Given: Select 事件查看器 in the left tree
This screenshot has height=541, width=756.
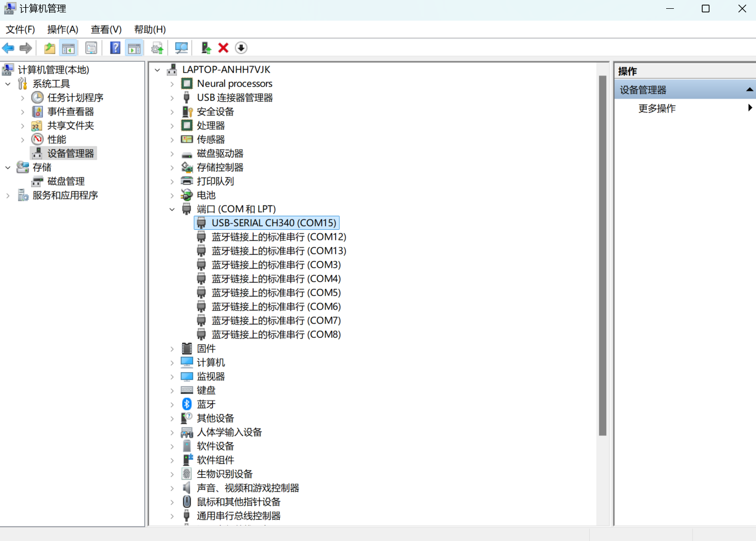Looking at the screenshot, I should 71,112.
